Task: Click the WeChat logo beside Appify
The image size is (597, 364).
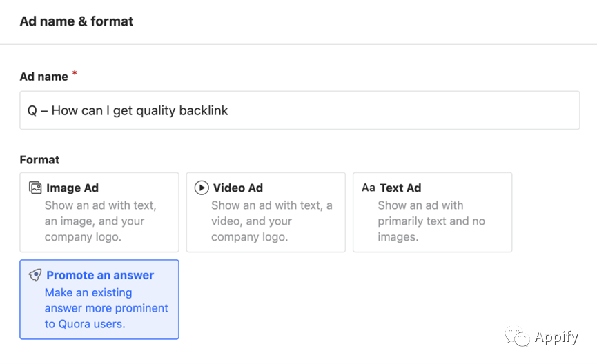Action: [x=517, y=336]
